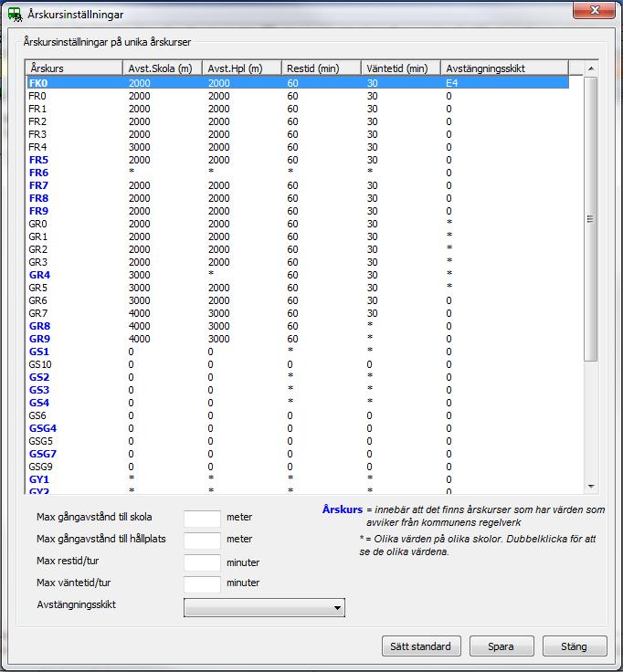Select the GR5 row
Screen dimensions: 623x672
coord(298,288)
